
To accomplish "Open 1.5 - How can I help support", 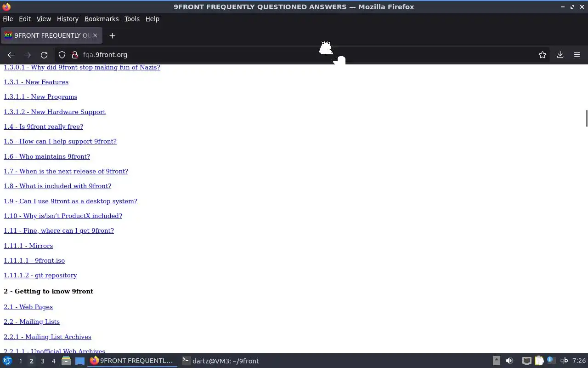I will 60,141.
